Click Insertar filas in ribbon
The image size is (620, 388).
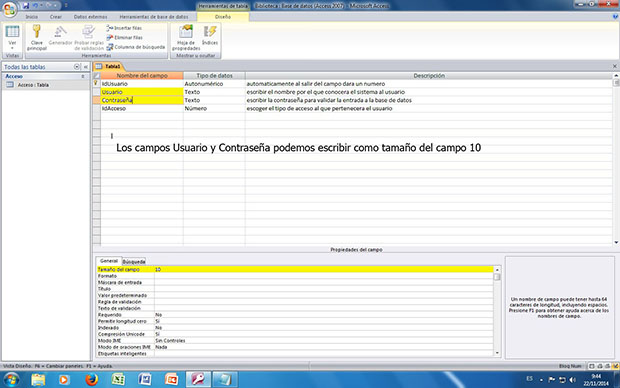(x=124, y=28)
